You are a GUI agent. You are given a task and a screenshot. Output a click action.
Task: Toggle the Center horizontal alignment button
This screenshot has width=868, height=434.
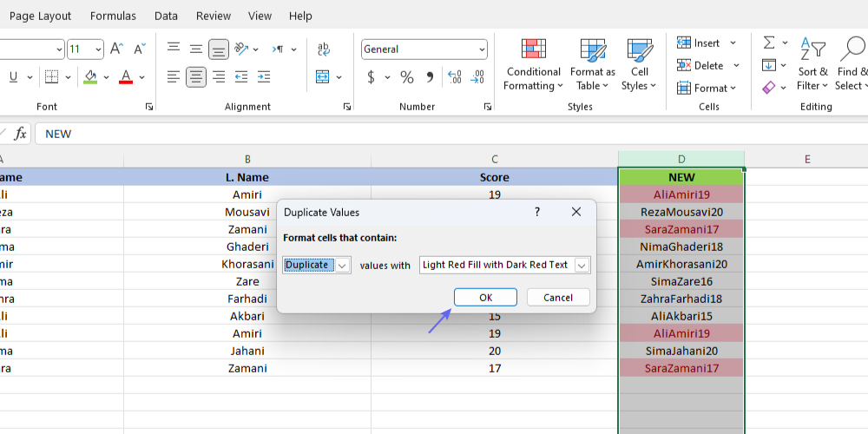pos(196,77)
